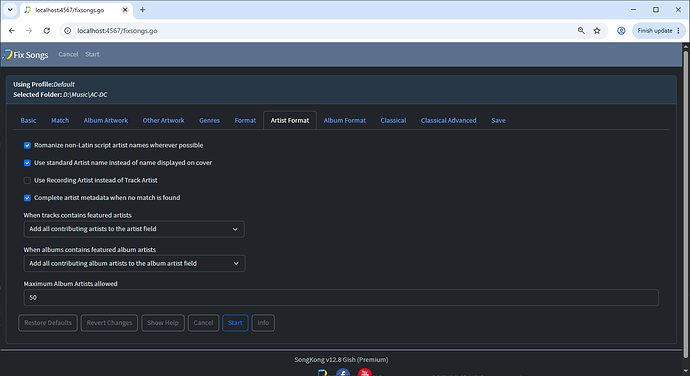Go forward to the next browser page
690x376 pixels.
coord(29,31)
